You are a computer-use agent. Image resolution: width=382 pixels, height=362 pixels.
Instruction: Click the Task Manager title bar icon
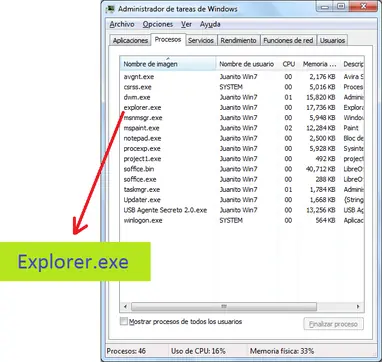pyautogui.click(x=111, y=9)
